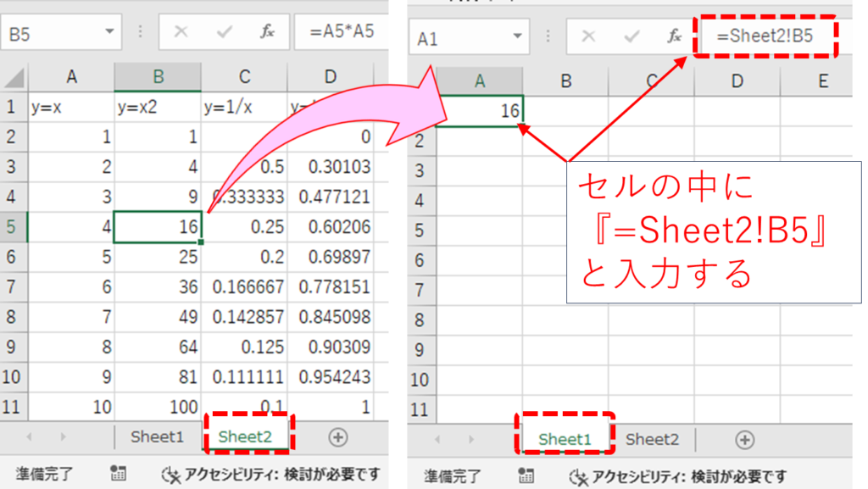Select the cell containing 0.30103
Screen dimensions: 868x489
click(330, 167)
